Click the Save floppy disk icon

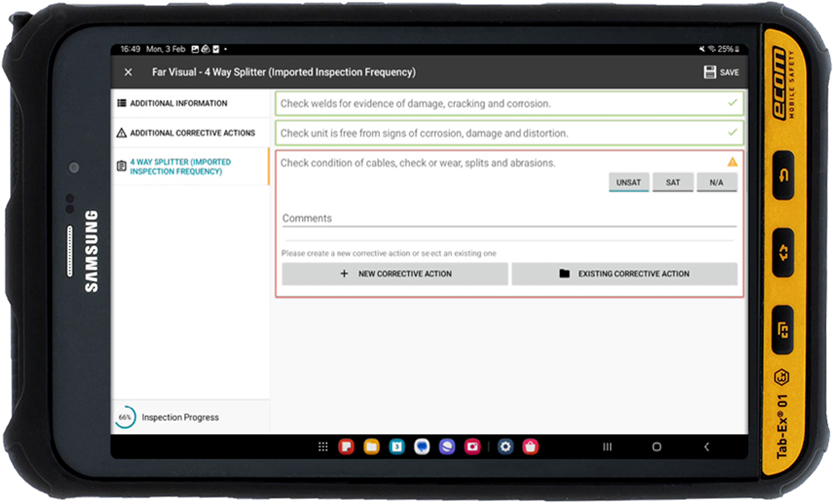710,72
